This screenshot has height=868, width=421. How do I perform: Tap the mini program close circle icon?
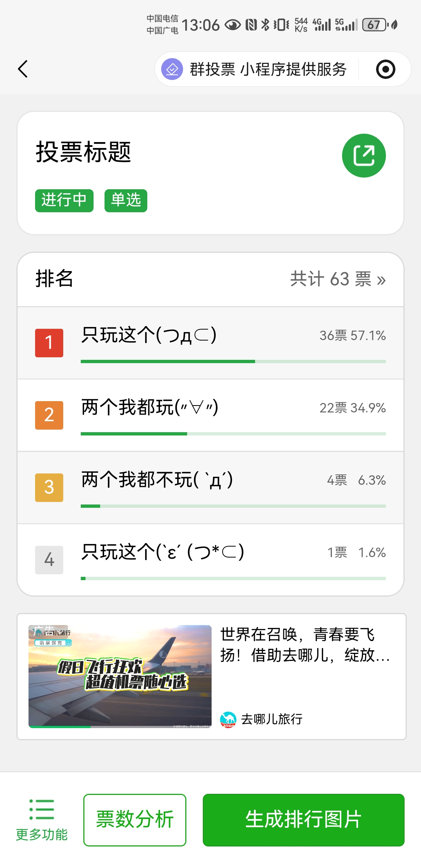tap(386, 69)
